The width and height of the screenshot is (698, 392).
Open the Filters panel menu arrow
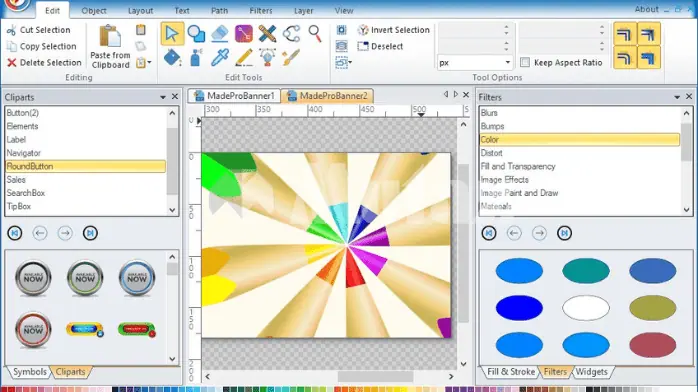(x=677, y=97)
